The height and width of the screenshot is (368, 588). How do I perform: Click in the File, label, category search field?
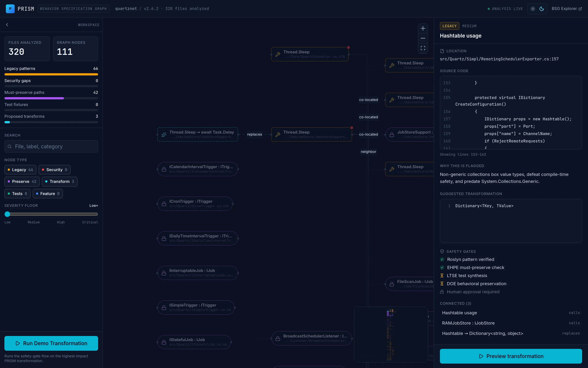point(51,146)
